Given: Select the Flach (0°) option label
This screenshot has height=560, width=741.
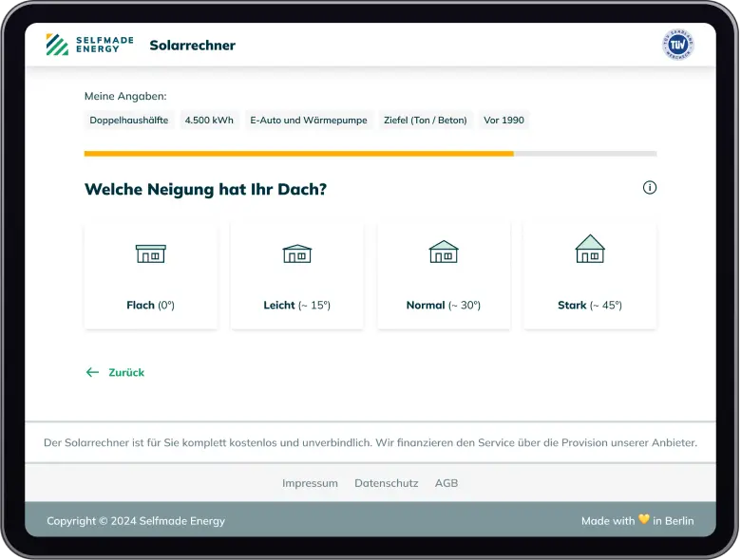Looking at the screenshot, I should click(x=150, y=306).
